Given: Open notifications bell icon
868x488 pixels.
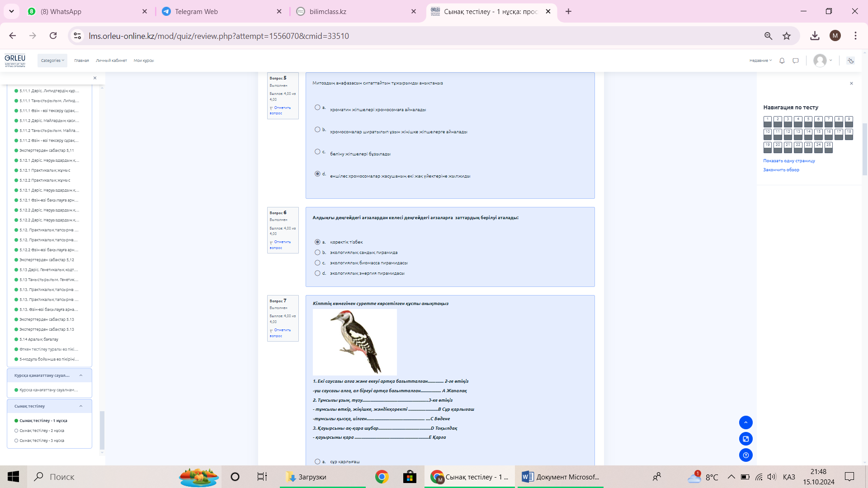Looking at the screenshot, I should [782, 61].
